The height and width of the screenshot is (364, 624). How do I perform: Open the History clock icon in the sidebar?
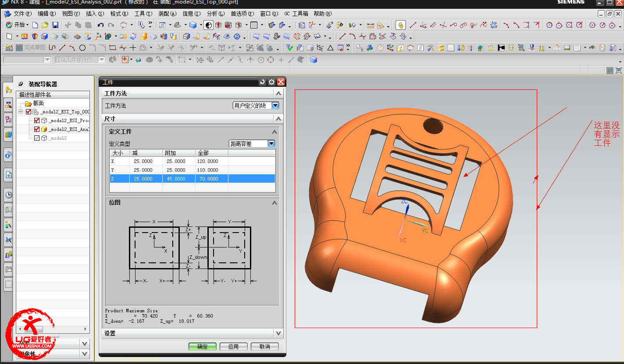[8, 195]
